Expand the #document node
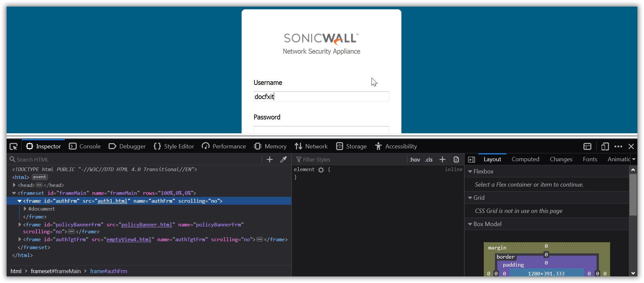Screen dimensions: 644x283 click(x=25, y=209)
